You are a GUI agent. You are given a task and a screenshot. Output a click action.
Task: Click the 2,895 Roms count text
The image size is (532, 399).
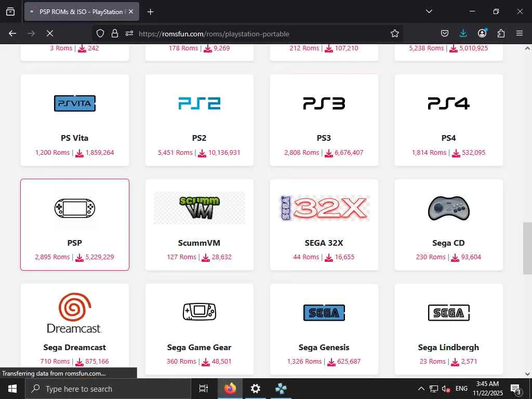[x=52, y=257]
